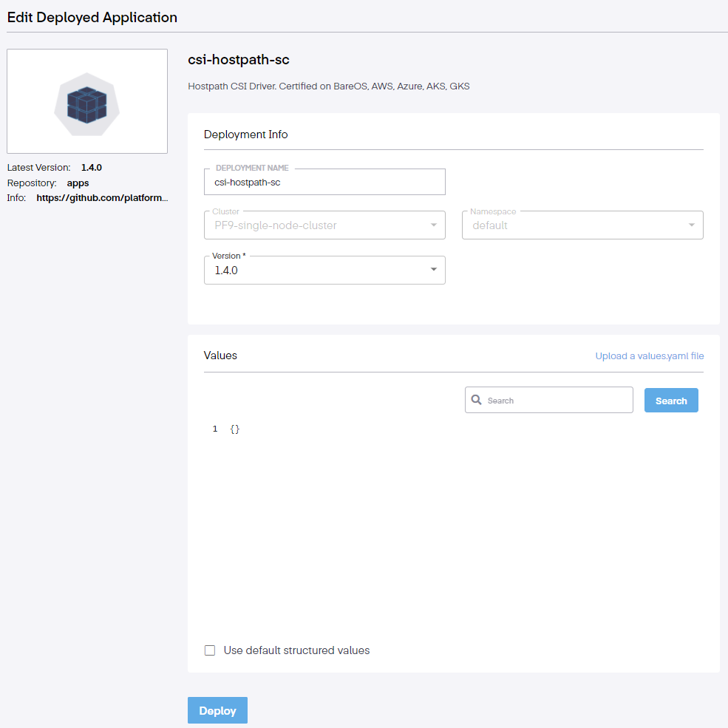The height and width of the screenshot is (728, 728).
Task: Click the Values section heading
Action: (220, 356)
